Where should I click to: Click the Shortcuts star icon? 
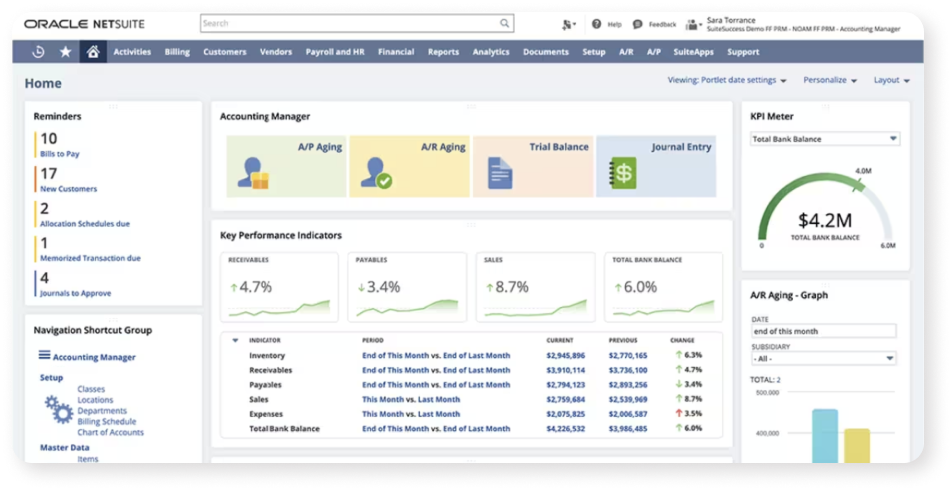tap(66, 52)
